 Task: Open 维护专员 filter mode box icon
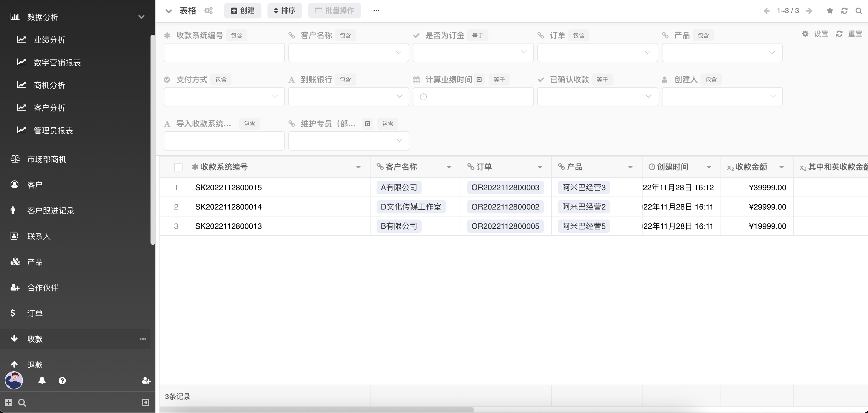pos(368,124)
